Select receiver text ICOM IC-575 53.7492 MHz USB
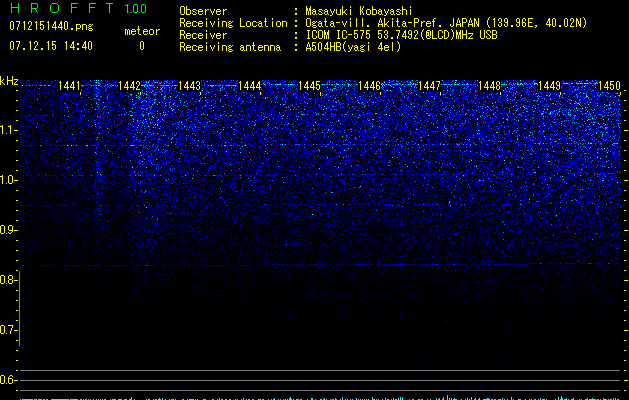 pos(401,35)
